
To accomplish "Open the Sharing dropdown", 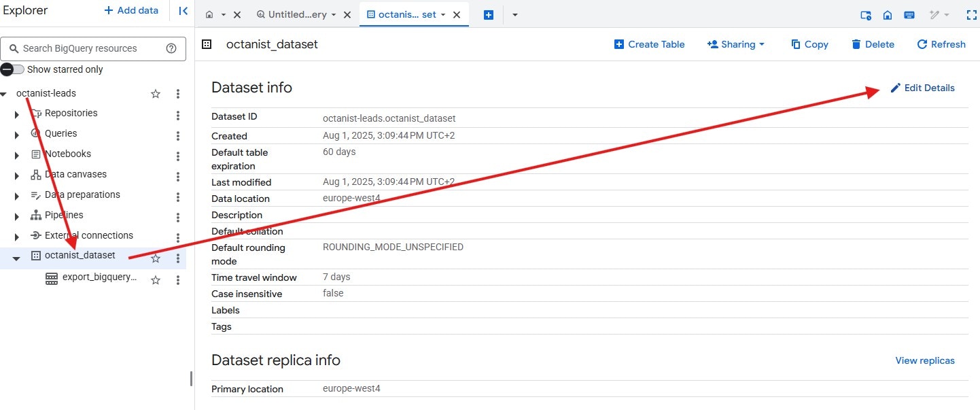I will tap(736, 44).
